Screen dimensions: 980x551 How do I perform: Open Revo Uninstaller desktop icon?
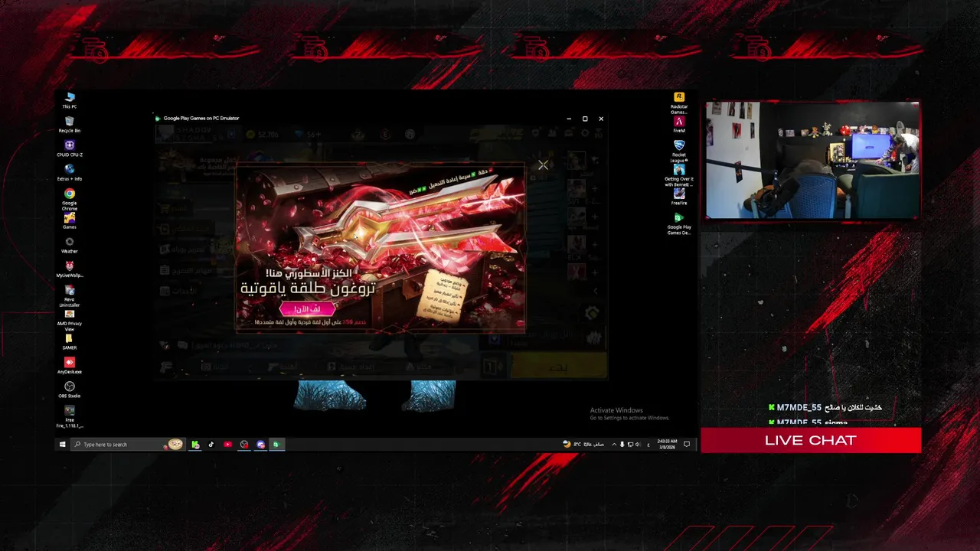tap(70, 295)
